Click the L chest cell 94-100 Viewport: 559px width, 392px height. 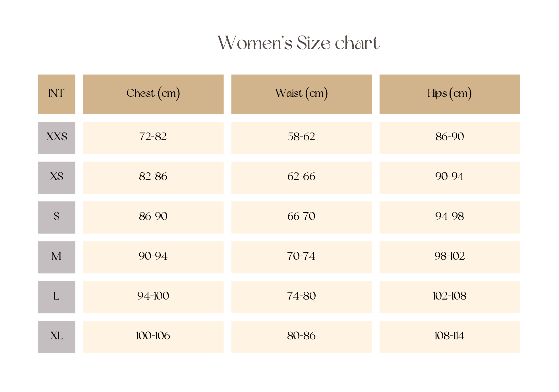click(x=153, y=297)
